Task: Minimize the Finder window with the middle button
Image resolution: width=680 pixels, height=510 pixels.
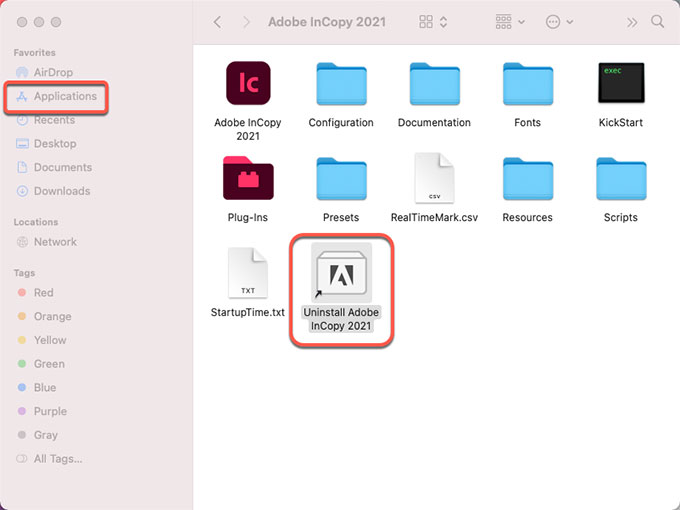Action: click(39, 22)
